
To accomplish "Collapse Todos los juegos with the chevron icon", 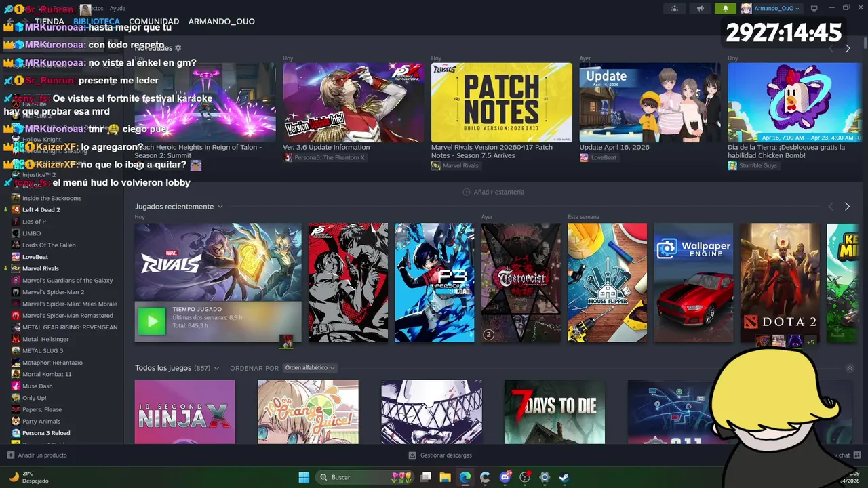I will [x=850, y=368].
